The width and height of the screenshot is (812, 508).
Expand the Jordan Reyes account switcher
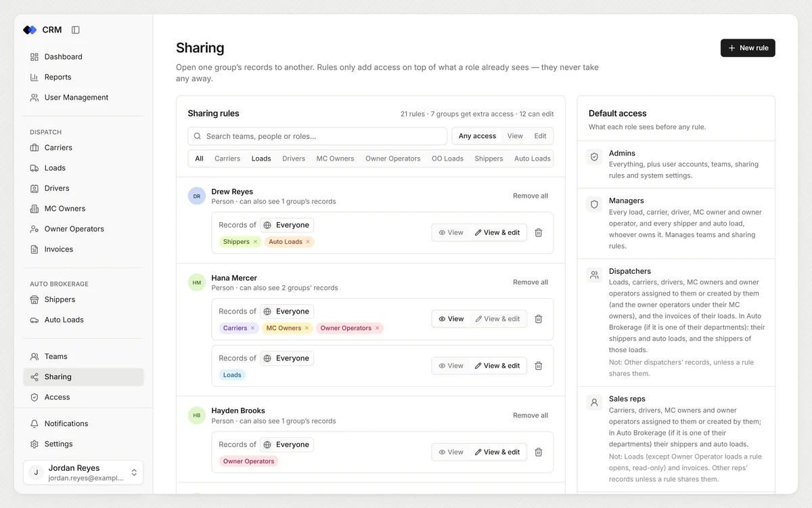[x=83, y=473]
